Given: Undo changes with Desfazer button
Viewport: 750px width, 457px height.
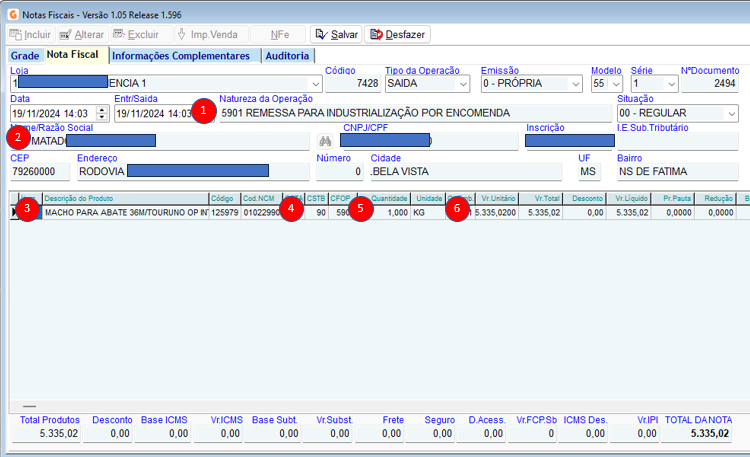Looking at the screenshot, I should click(397, 34).
